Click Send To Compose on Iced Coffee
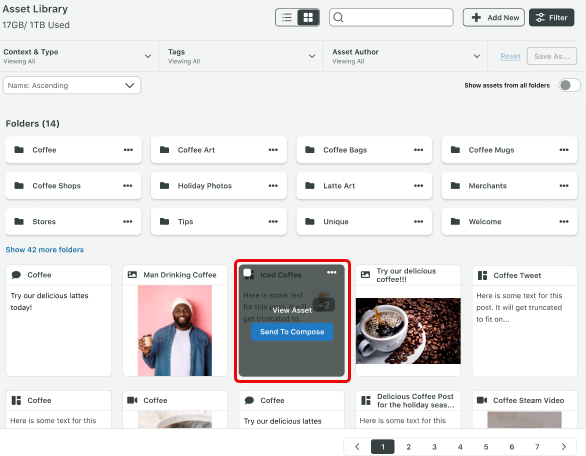The width and height of the screenshot is (586, 456). click(x=292, y=332)
